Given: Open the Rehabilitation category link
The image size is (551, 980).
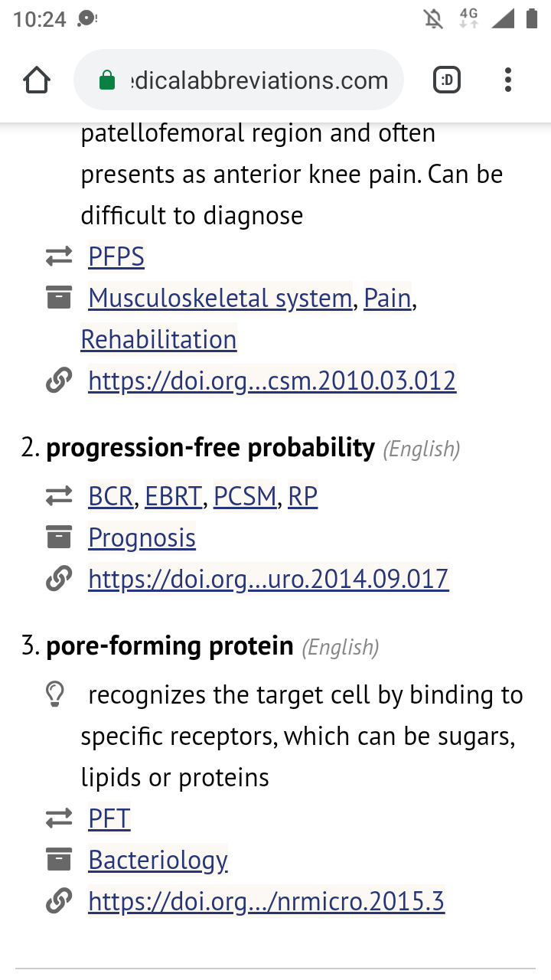Looking at the screenshot, I should 159,339.
